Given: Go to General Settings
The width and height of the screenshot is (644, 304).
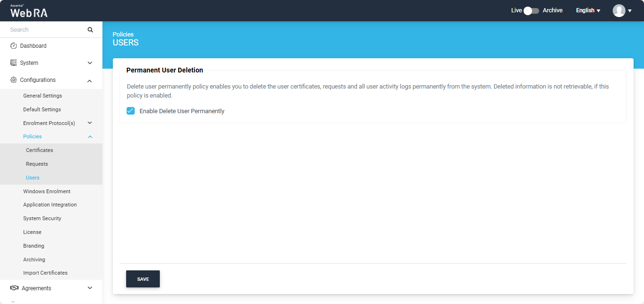Looking at the screenshot, I should click(43, 96).
